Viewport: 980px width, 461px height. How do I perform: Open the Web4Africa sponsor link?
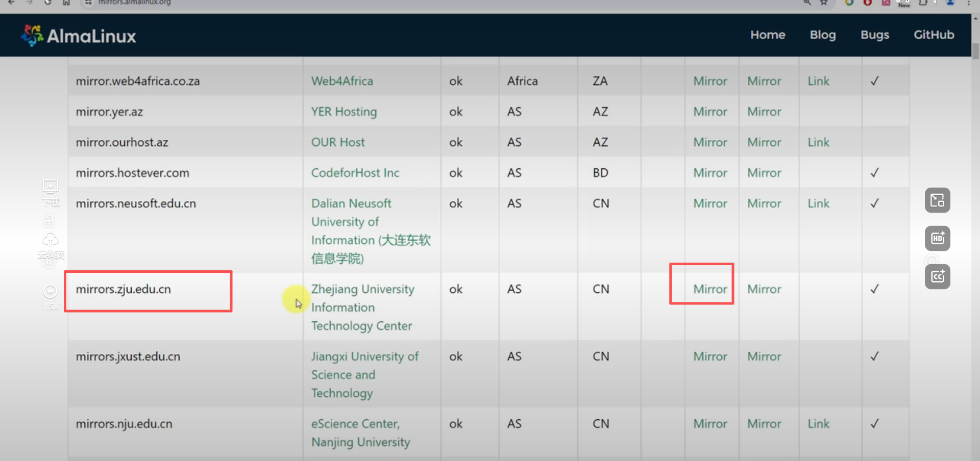click(342, 81)
